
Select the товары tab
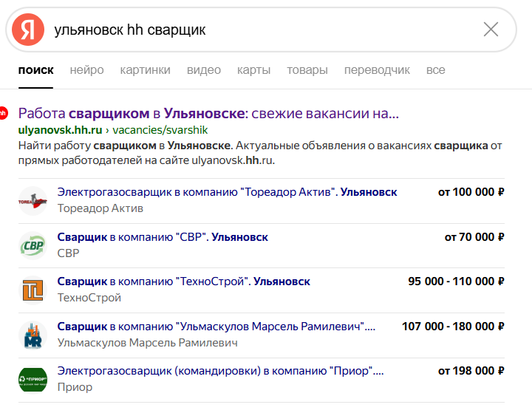point(307,70)
